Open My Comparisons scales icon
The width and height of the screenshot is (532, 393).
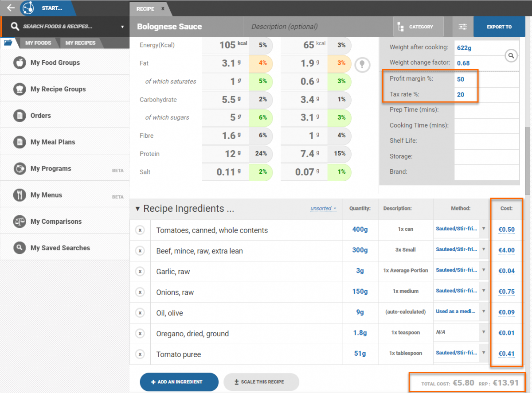pos(20,222)
